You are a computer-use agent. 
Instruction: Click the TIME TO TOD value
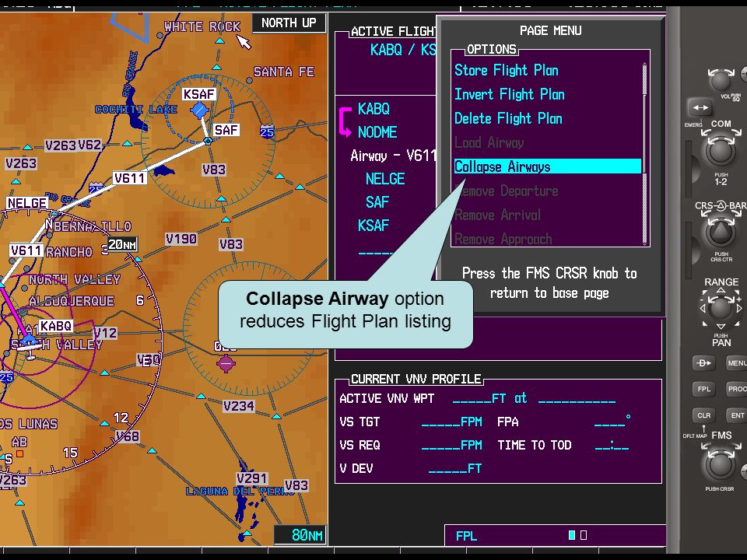pos(612,446)
